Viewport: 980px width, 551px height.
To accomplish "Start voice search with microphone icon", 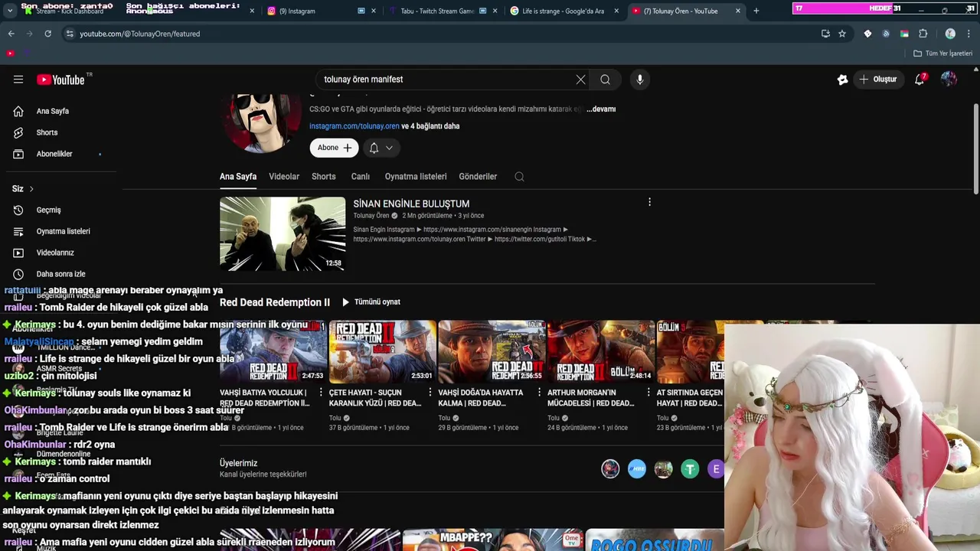I will pyautogui.click(x=640, y=80).
